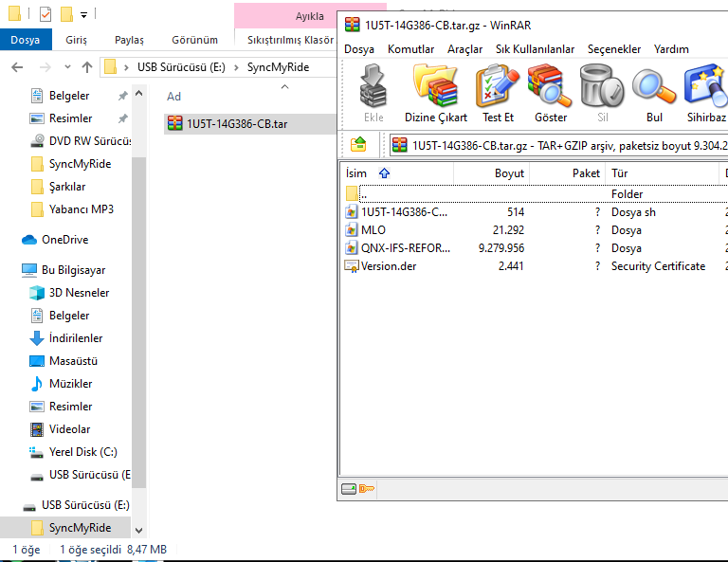
Task: Go back in File Explorer
Action: 17,67
